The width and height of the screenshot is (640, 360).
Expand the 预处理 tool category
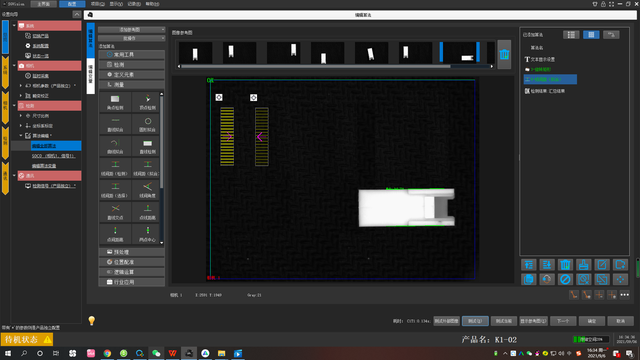pyautogui.click(x=131, y=252)
